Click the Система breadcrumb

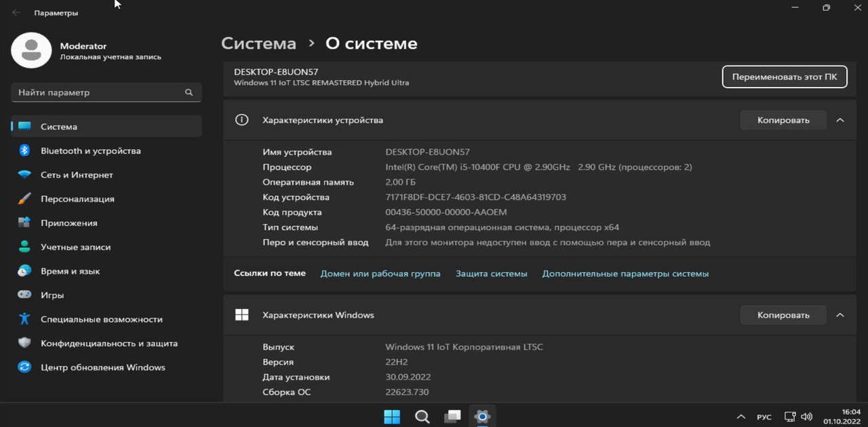tap(259, 43)
